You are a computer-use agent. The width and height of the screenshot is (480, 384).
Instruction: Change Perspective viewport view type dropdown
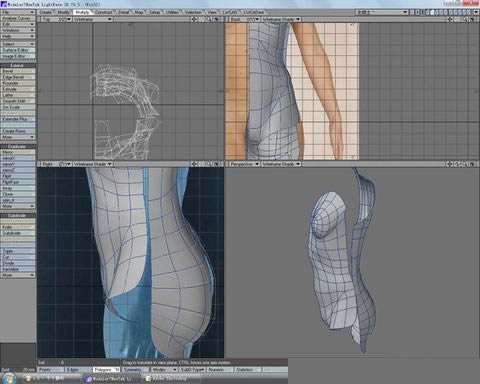point(244,164)
